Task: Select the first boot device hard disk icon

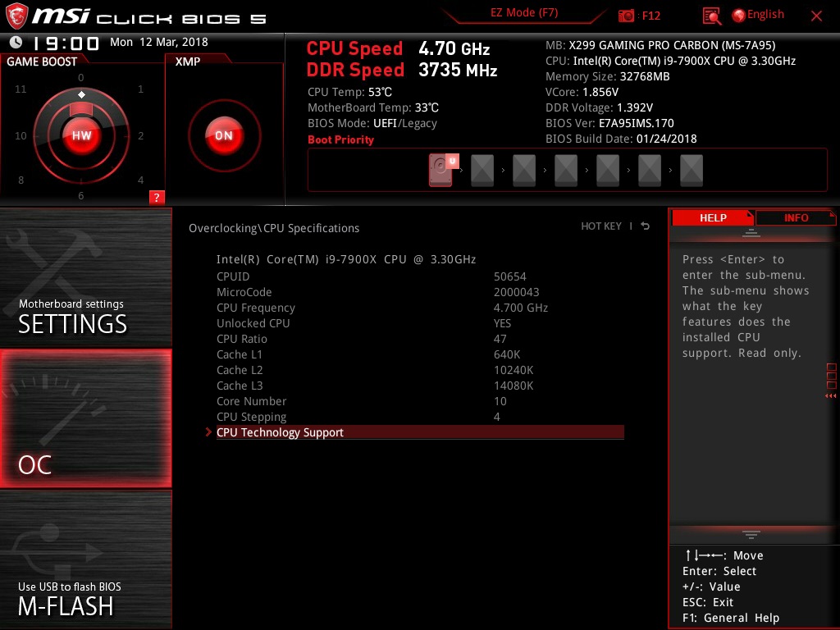Action: coord(441,171)
